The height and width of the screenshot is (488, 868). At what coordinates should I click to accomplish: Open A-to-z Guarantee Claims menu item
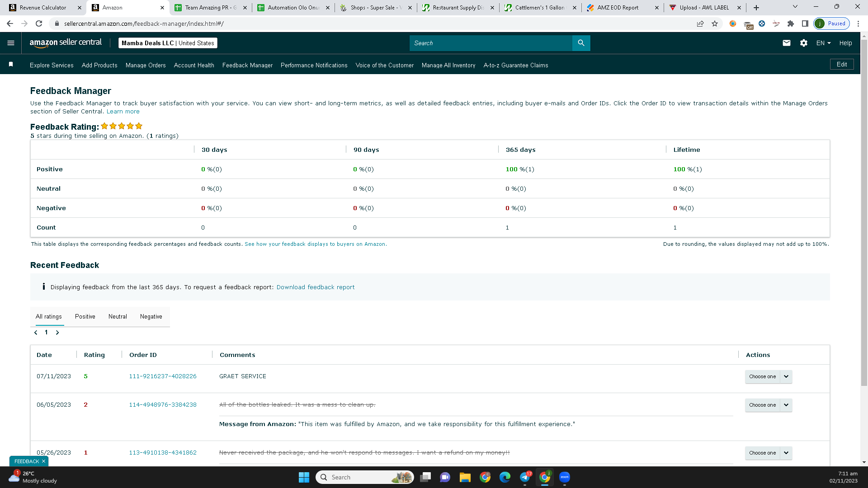pyautogui.click(x=516, y=65)
